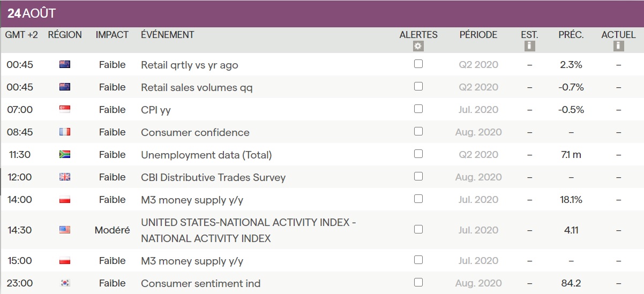Viewport: 644px width, 294px height.
Task: Click the Singapore flag icon
Action: [x=65, y=109]
